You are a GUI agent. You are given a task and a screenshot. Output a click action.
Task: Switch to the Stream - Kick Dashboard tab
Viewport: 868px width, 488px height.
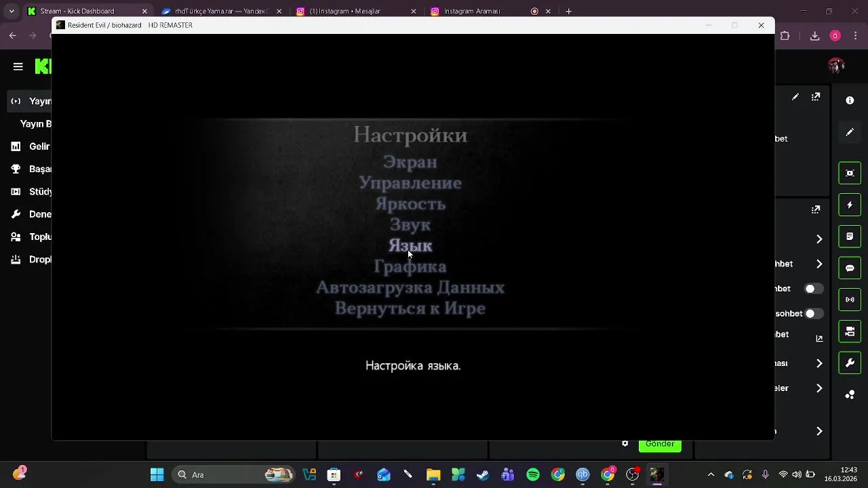tap(87, 12)
